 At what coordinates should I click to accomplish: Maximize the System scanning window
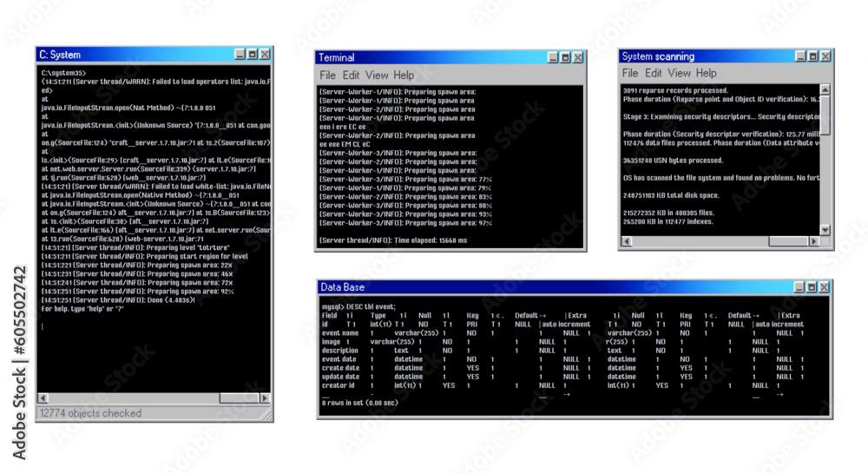coord(813,56)
